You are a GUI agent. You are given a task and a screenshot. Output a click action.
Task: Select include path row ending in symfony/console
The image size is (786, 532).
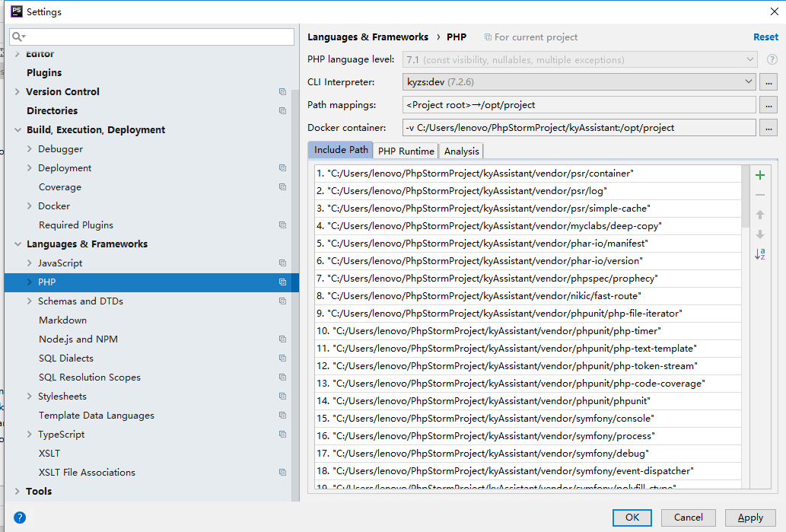[528, 418]
